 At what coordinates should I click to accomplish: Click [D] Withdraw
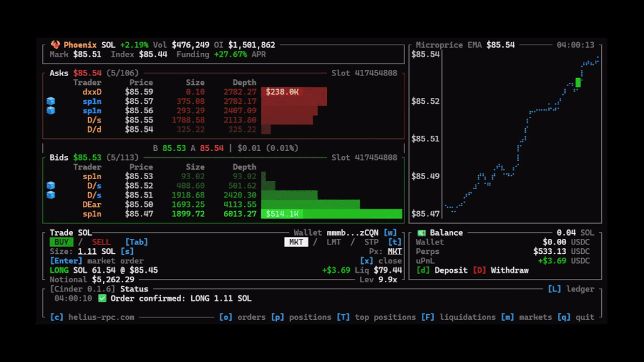[x=501, y=270]
